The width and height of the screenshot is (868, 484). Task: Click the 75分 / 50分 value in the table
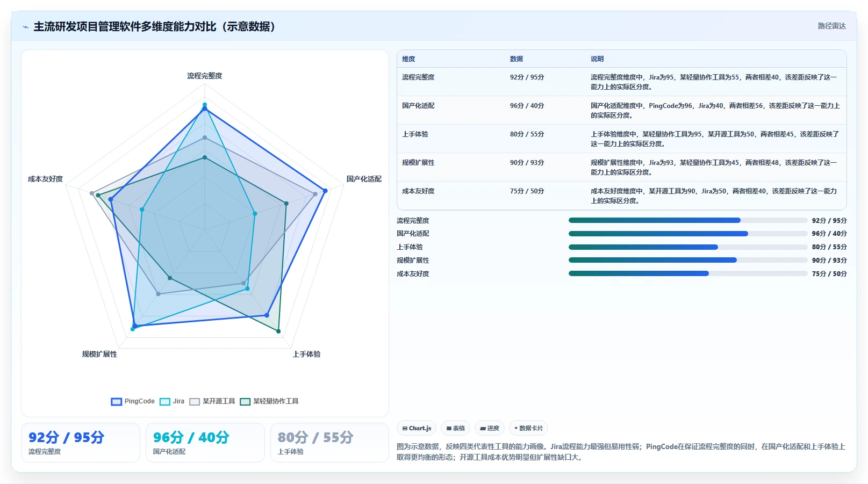[527, 191]
